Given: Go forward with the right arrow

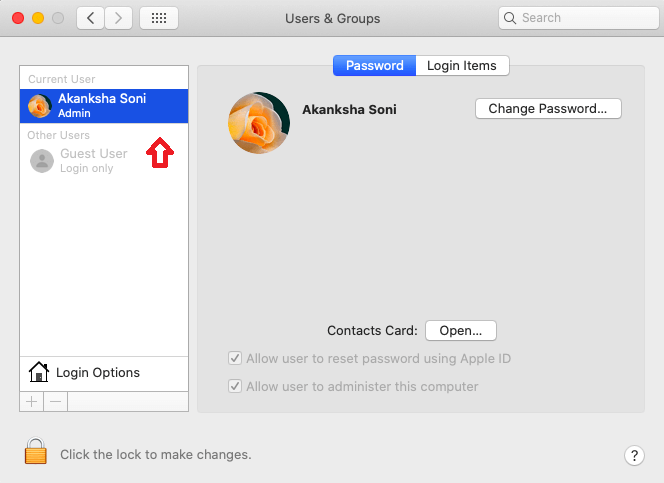Looking at the screenshot, I should 119,18.
